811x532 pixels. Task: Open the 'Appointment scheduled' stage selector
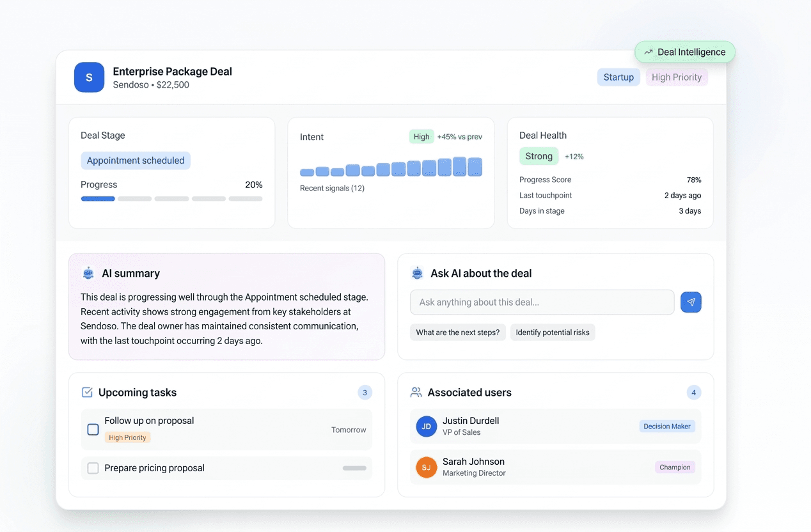[x=136, y=160]
